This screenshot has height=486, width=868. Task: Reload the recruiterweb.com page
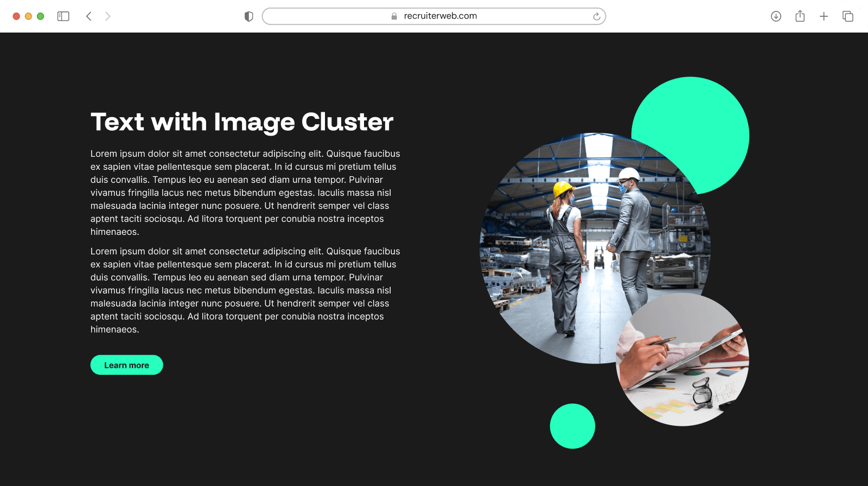596,16
